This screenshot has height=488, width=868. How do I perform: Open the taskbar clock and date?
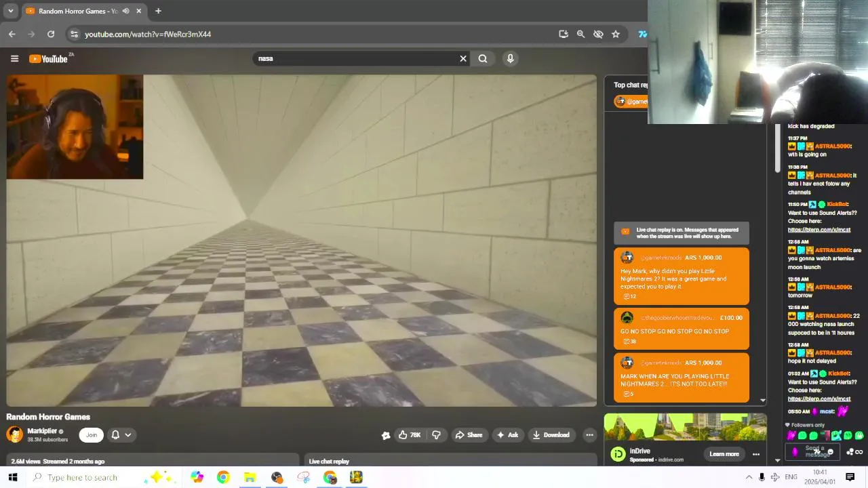(819, 477)
